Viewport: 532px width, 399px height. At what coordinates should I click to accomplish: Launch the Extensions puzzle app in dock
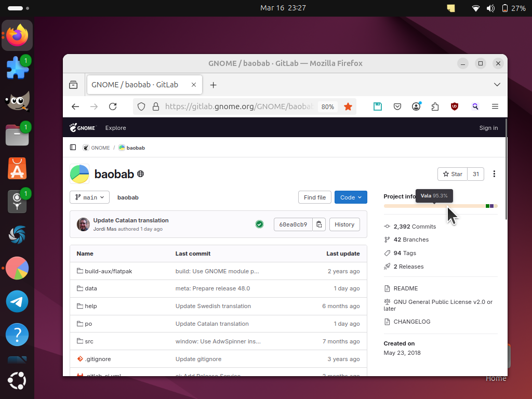click(x=17, y=68)
